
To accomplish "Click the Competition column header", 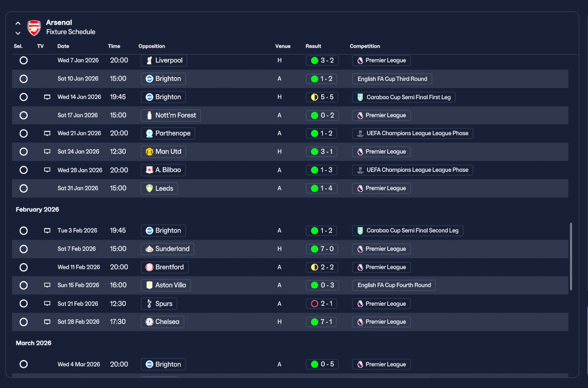I will 365,46.
